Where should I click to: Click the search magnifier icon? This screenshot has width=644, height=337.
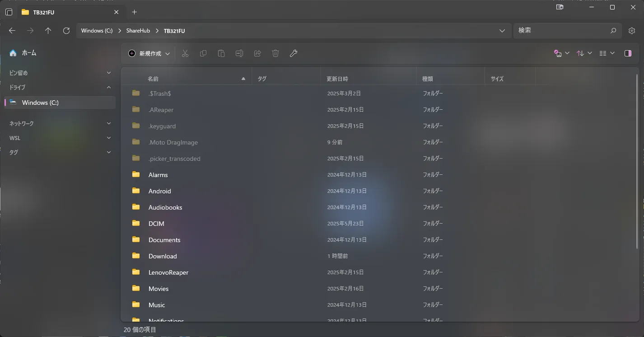pos(613,31)
